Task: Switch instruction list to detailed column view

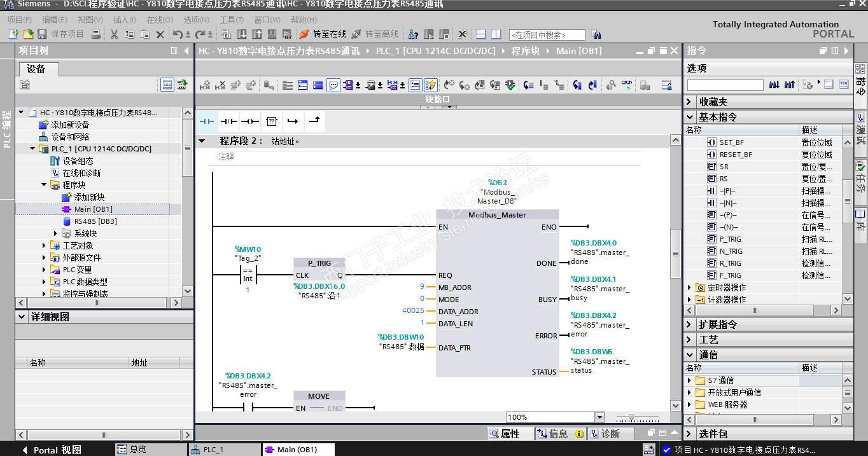Action: click(844, 84)
